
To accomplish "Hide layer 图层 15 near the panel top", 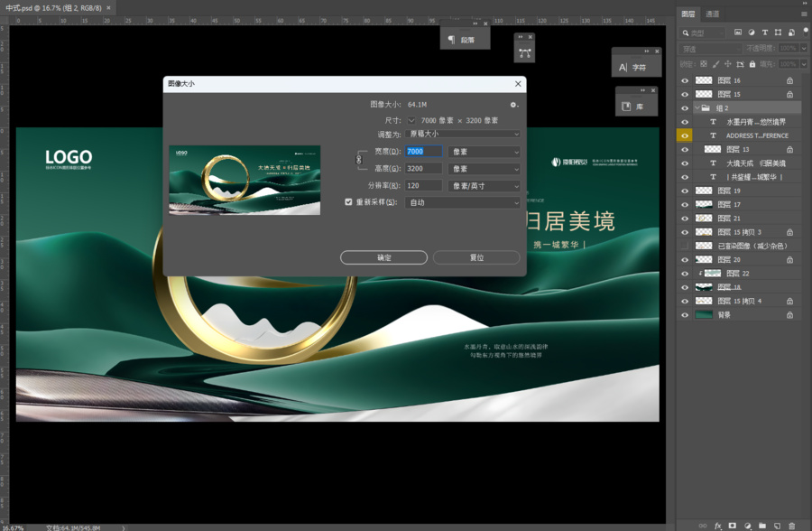I will 685,95.
